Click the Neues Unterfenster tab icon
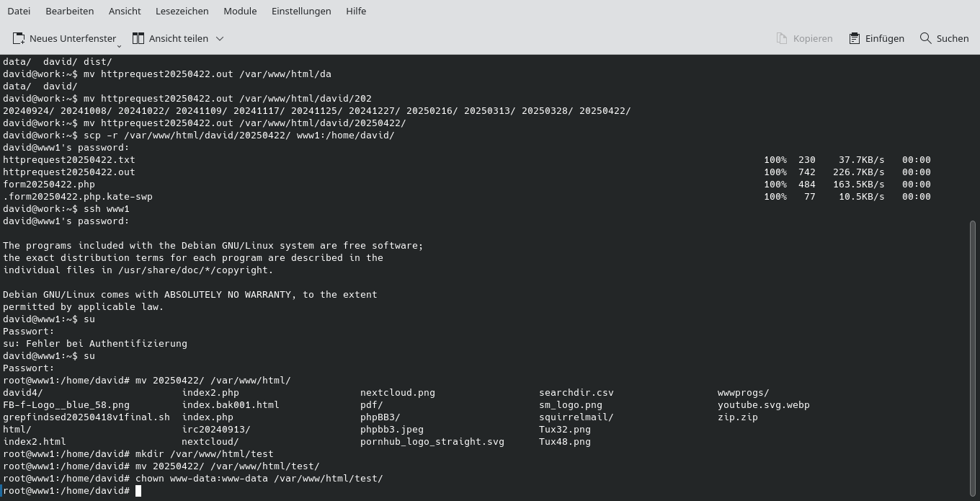This screenshot has height=501, width=980. point(17,38)
